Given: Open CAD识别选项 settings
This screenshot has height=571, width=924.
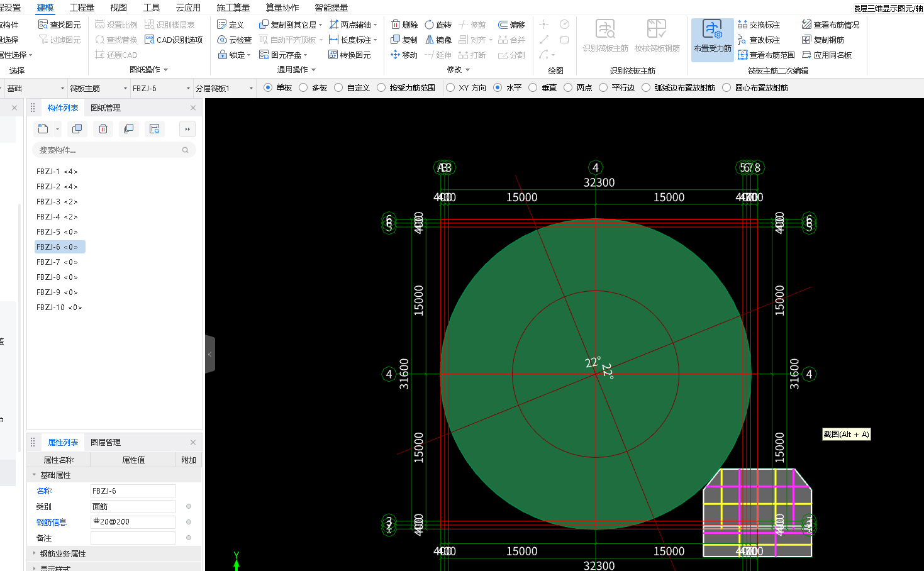Looking at the screenshot, I should 174,40.
